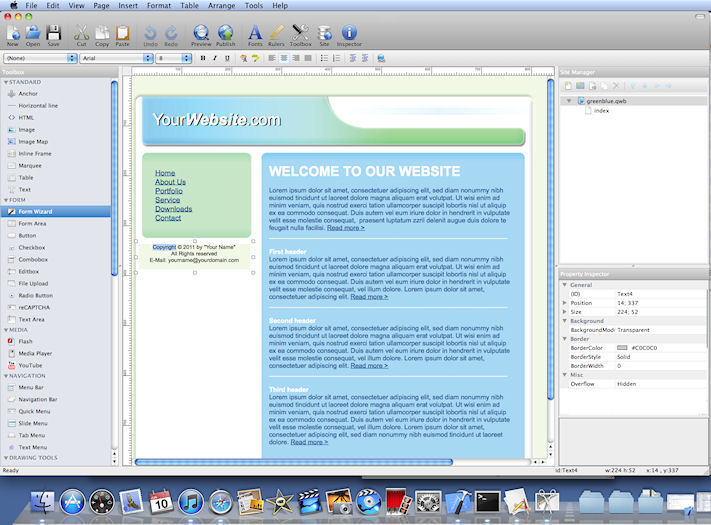Open the Fonts tool
711x525 pixels.
tap(255, 35)
